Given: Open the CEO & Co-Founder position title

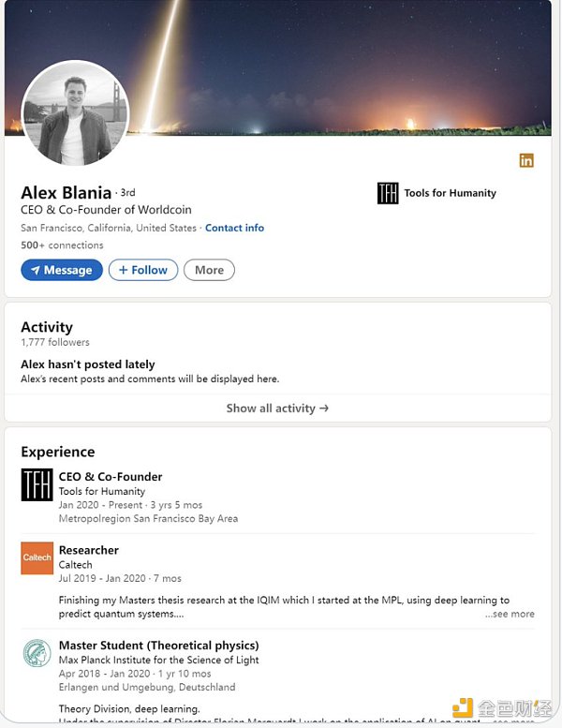Looking at the screenshot, I should (x=111, y=477).
